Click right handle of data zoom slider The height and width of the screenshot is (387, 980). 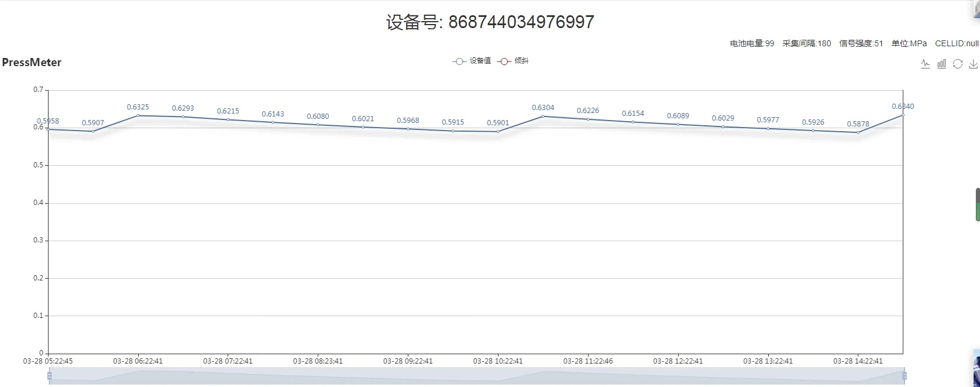pyautogui.click(x=905, y=376)
